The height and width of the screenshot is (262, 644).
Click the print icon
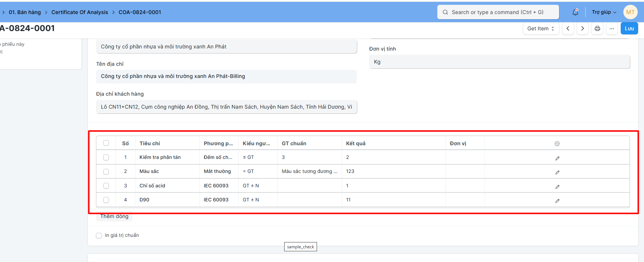(x=597, y=28)
